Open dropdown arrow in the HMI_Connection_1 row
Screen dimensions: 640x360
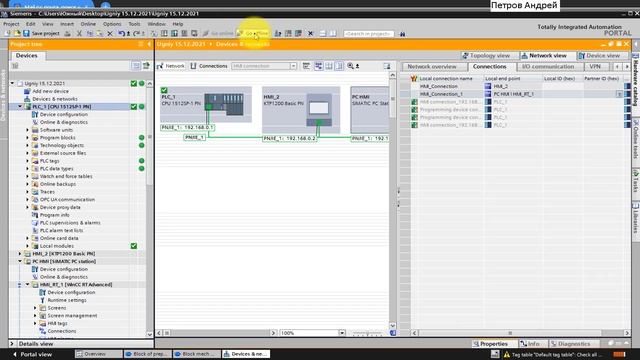click(x=619, y=94)
